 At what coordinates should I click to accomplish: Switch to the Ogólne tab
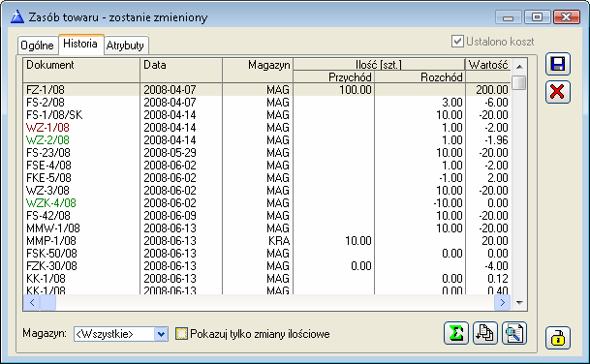tap(37, 45)
